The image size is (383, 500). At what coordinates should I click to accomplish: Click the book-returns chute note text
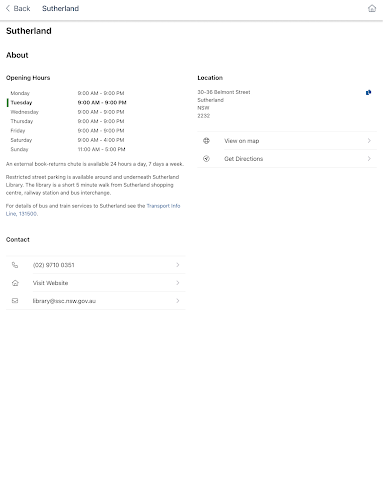point(95,164)
